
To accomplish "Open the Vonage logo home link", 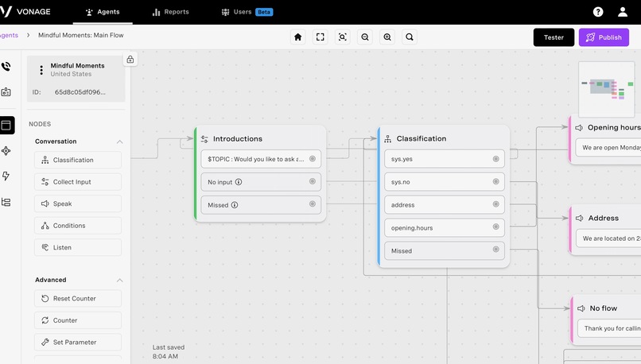I will pos(25,11).
